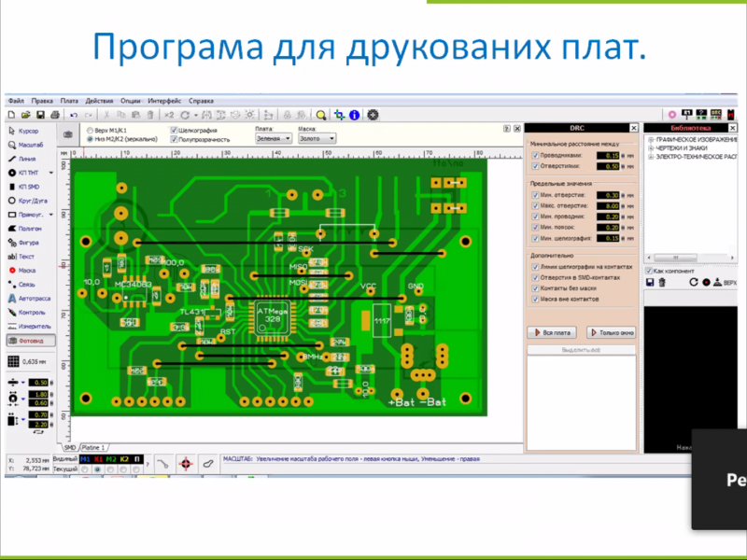Click the blue info toolbar icon
This screenshot has height=560, width=747.
355,115
